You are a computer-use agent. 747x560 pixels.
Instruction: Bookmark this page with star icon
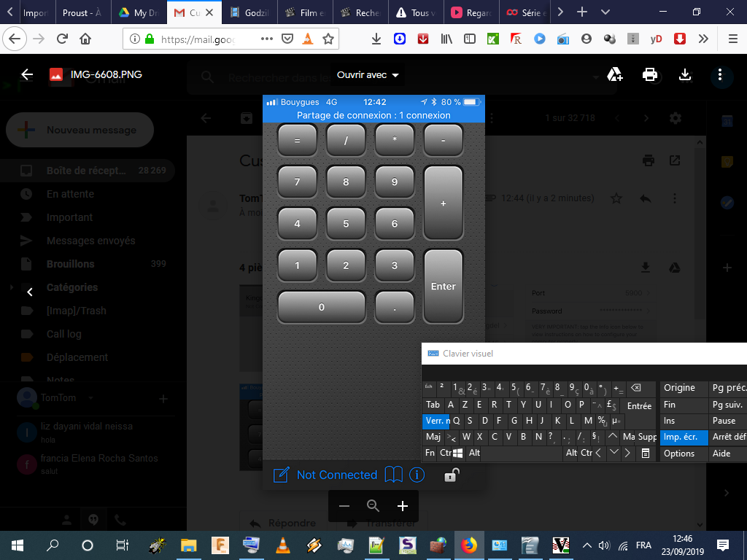tap(328, 39)
